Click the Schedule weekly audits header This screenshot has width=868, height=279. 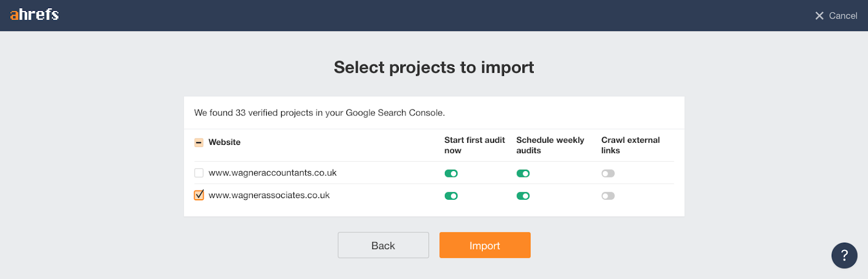click(x=550, y=145)
